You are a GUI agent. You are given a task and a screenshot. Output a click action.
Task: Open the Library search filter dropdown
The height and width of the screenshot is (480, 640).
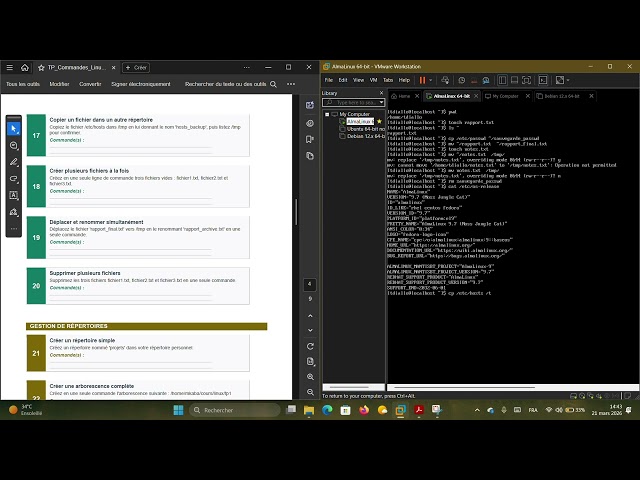pos(381,102)
